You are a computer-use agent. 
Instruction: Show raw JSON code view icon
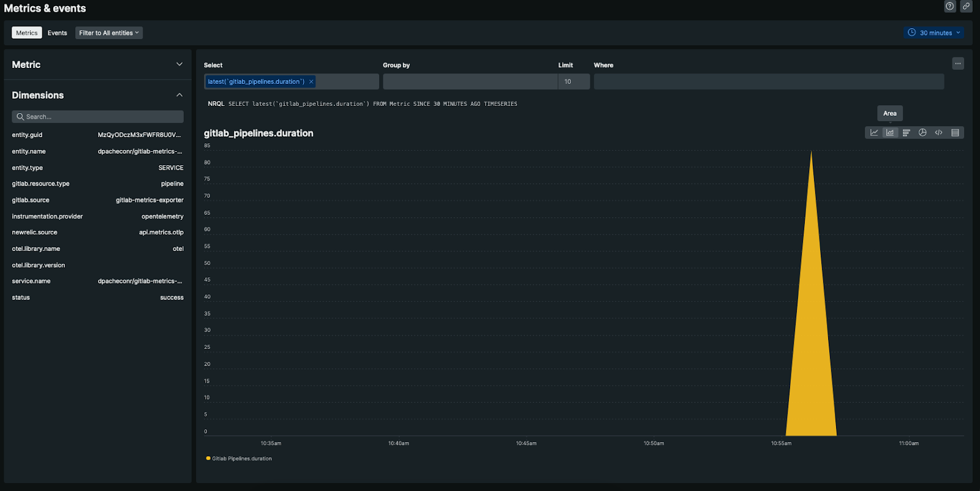point(939,133)
